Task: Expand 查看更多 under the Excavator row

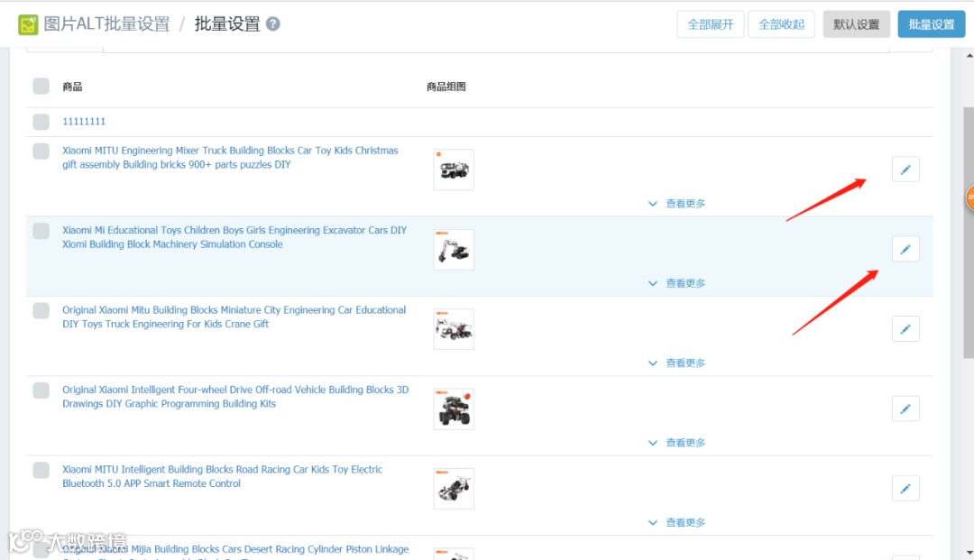Action: pyautogui.click(x=677, y=283)
